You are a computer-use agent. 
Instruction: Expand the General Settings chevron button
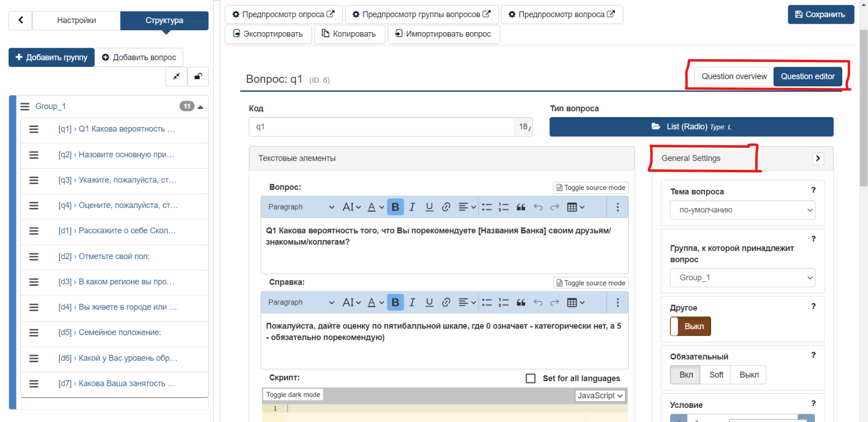[x=818, y=159]
